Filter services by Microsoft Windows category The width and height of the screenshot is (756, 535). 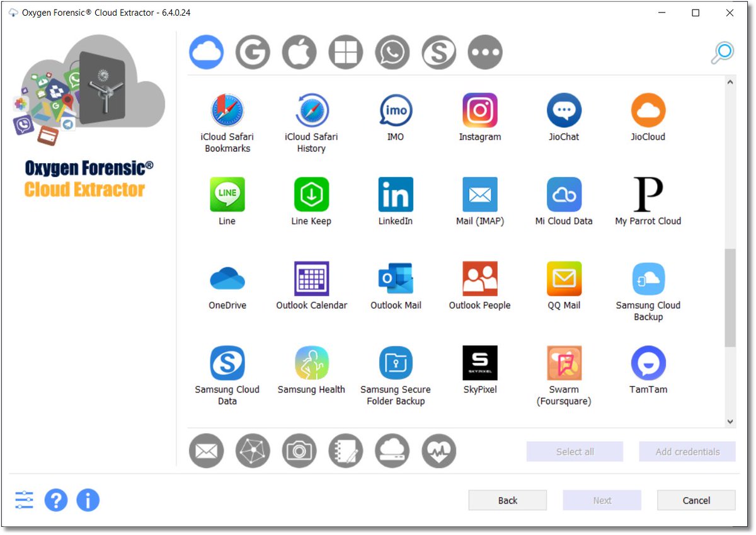point(346,52)
